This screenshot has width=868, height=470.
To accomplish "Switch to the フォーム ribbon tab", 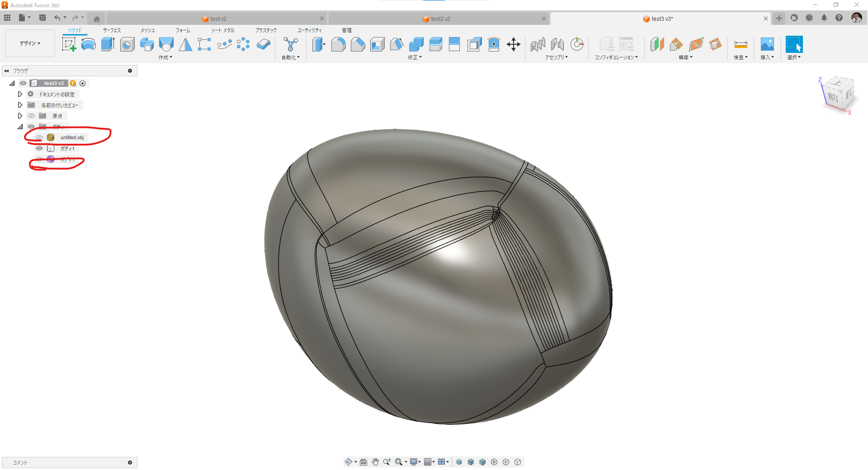I will pos(183,30).
